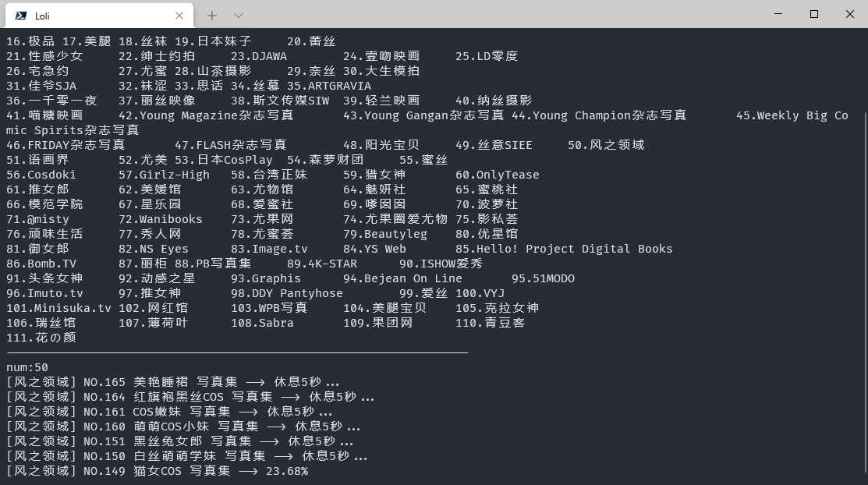Click the 'num:50' input line
This screenshot has width=868, height=485.
click(x=27, y=367)
